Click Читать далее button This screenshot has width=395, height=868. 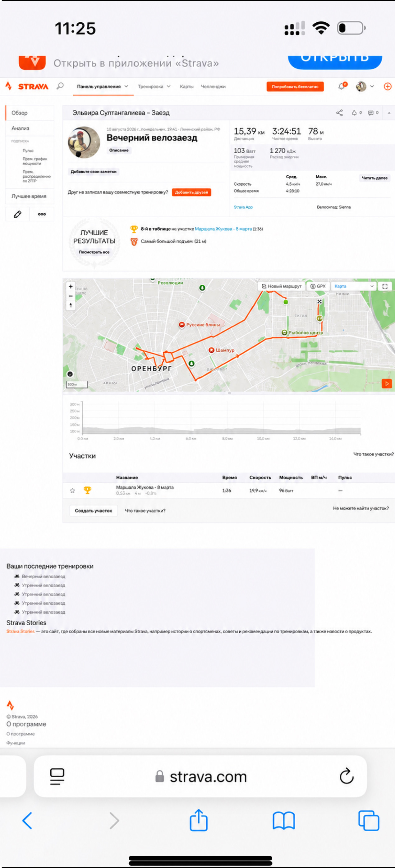click(x=374, y=178)
